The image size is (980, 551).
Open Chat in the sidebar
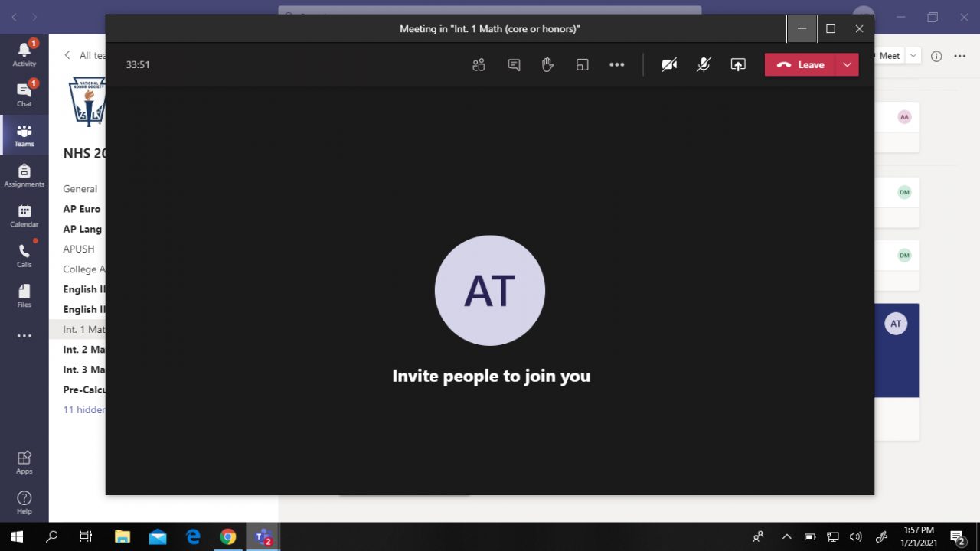[24, 94]
